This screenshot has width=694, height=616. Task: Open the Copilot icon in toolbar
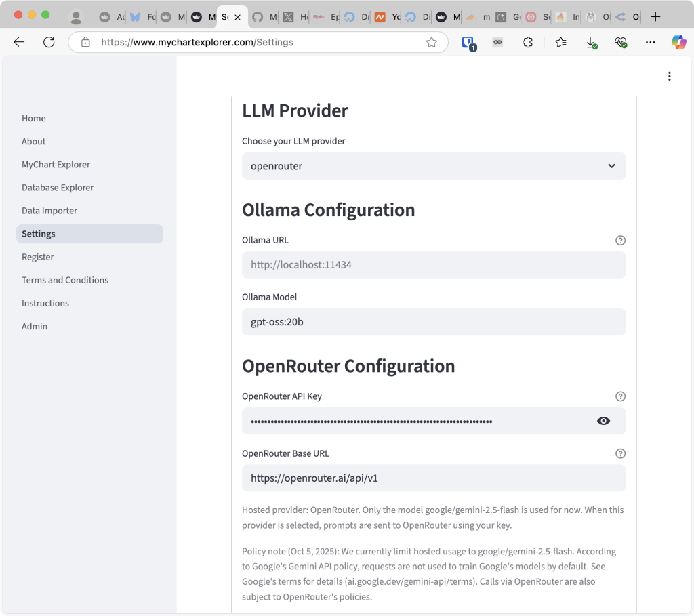[x=678, y=42]
